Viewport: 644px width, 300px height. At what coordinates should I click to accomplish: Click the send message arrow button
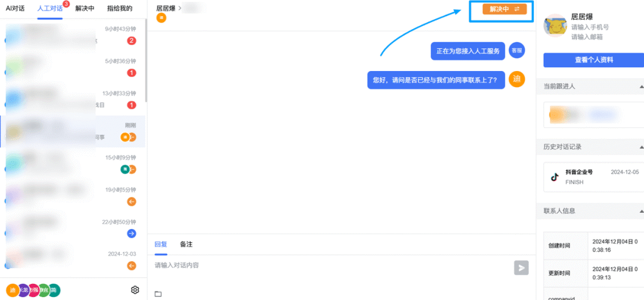click(x=521, y=268)
